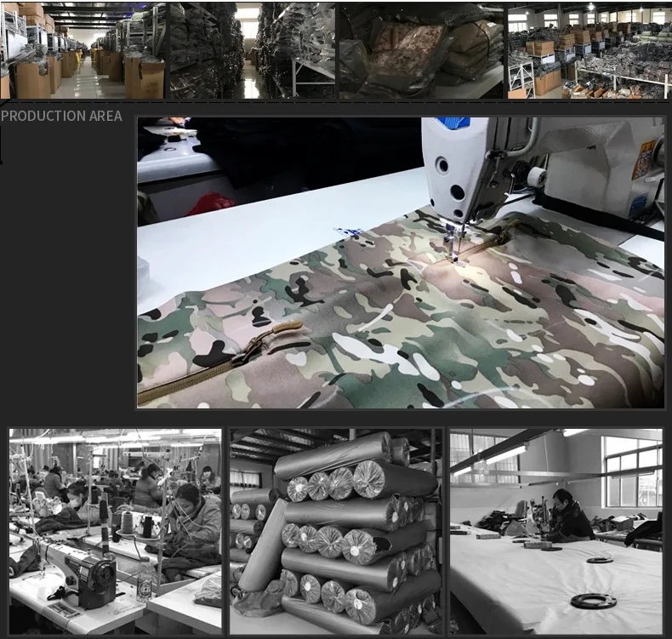The width and height of the screenshot is (672, 639).
Task: Open the dark shelving corridor warehouse photo
Action: 253,50
